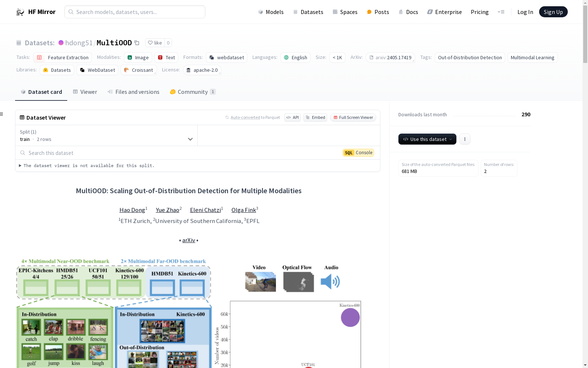Click the Embed button
Screen dimensions: 588x368
click(x=315, y=117)
